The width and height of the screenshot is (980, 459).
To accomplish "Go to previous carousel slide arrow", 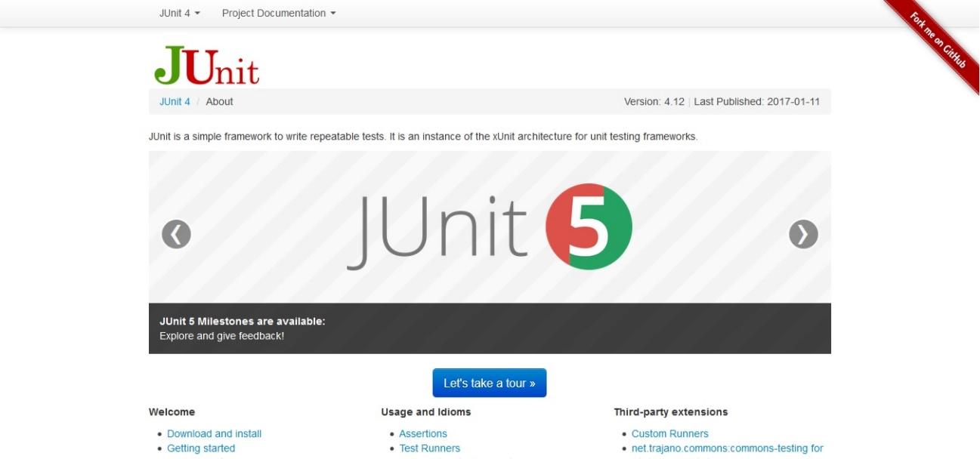I will tap(176, 234).
